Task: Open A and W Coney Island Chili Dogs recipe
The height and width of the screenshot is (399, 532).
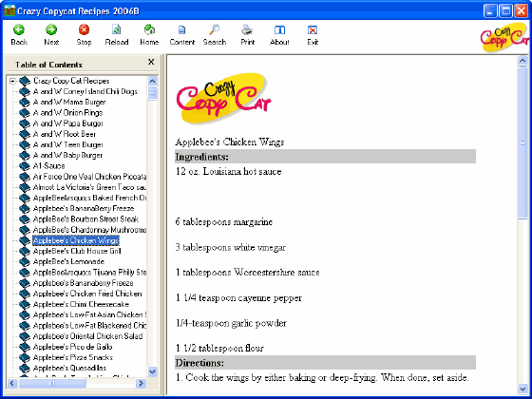Action: 85,91
